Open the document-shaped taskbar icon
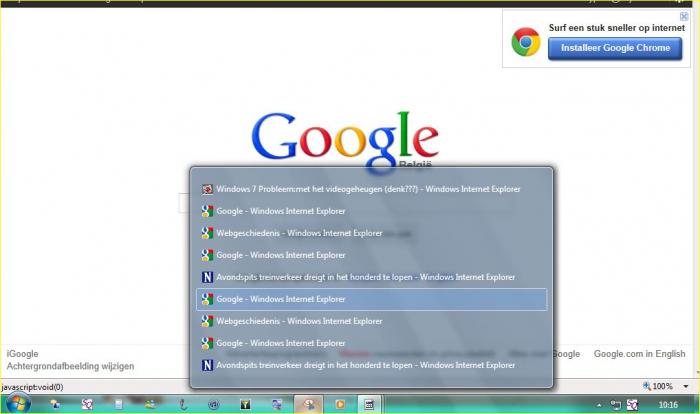Image resolution: width=700 pixels, height=414 pixels. [119, 405]
